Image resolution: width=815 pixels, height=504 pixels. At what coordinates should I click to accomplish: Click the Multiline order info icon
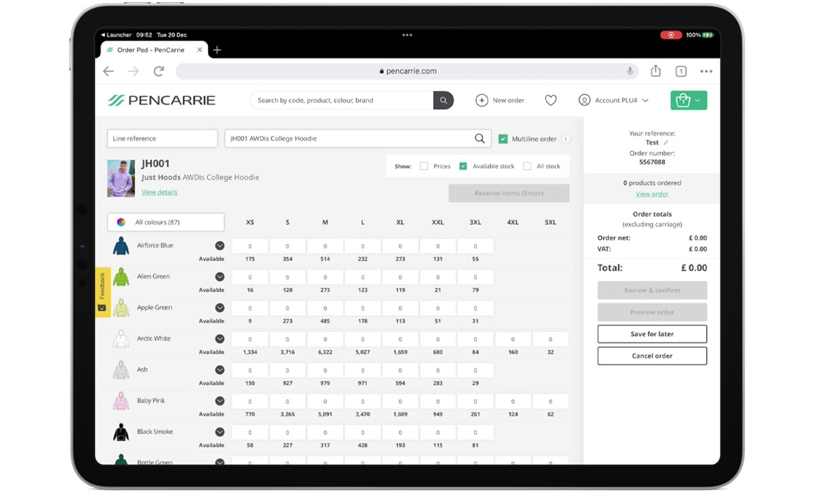(x=566, y=139)
